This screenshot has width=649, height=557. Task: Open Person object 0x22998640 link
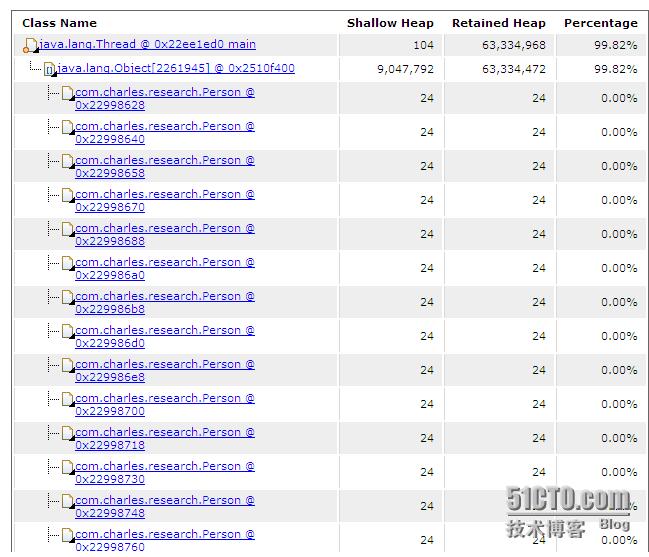point(165,132)
